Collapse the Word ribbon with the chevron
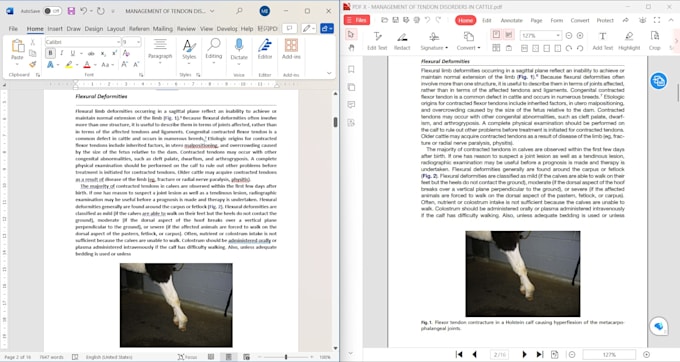The image size is (680, 362). pyautogui.click(x=329, y=73)
